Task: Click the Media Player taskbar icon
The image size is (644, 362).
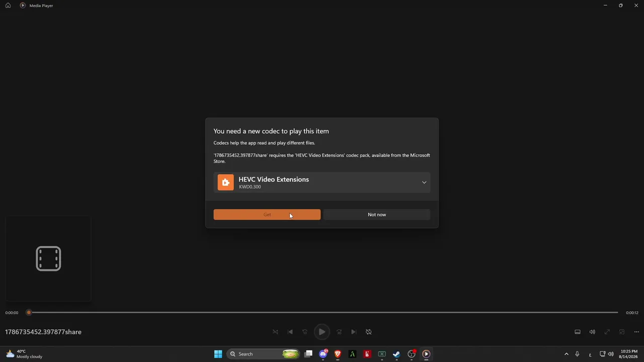Action: tap(426, 354)
